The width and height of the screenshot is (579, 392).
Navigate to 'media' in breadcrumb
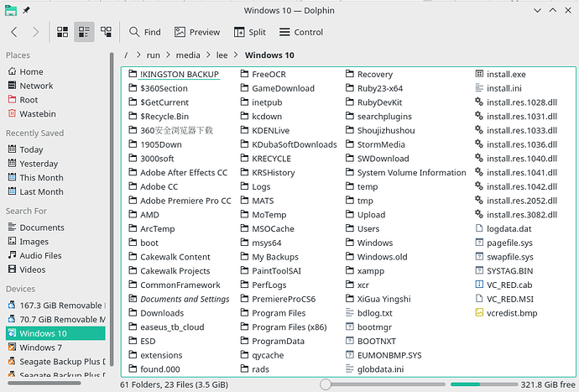pyautogui.click(x=188, y=55)
